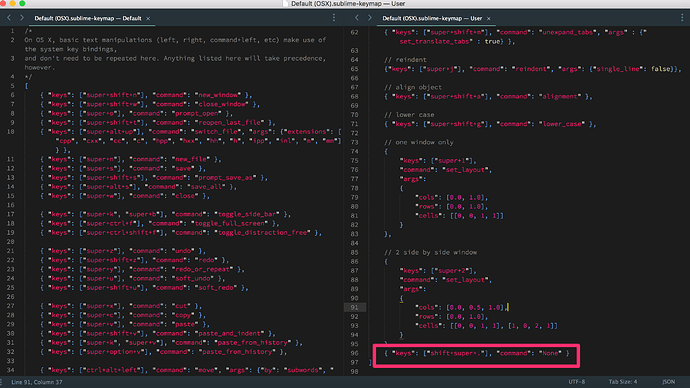Click the redo_or_repeat command line
Image resolution: width=690 pixels, height=388 pixels.
pos(142,269)
